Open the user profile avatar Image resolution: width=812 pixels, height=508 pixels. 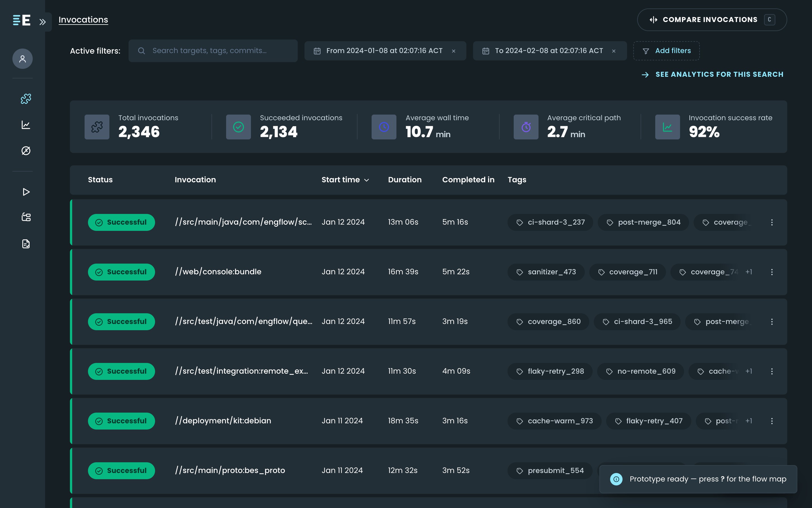pos(23,59)
